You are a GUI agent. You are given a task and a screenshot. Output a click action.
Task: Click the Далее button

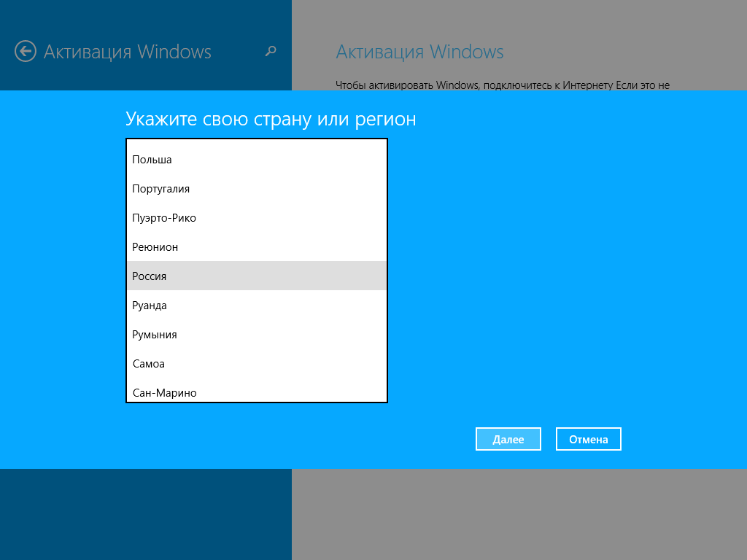508,439
